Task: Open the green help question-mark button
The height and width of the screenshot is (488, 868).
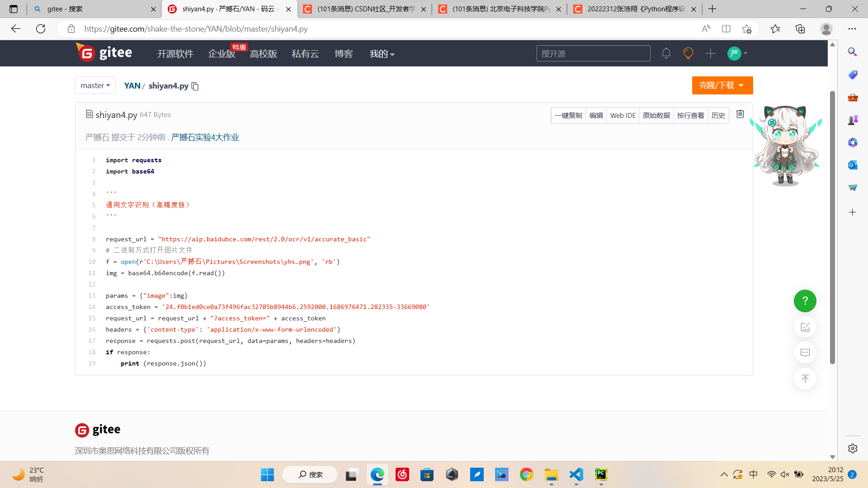Action: (805, 301)
